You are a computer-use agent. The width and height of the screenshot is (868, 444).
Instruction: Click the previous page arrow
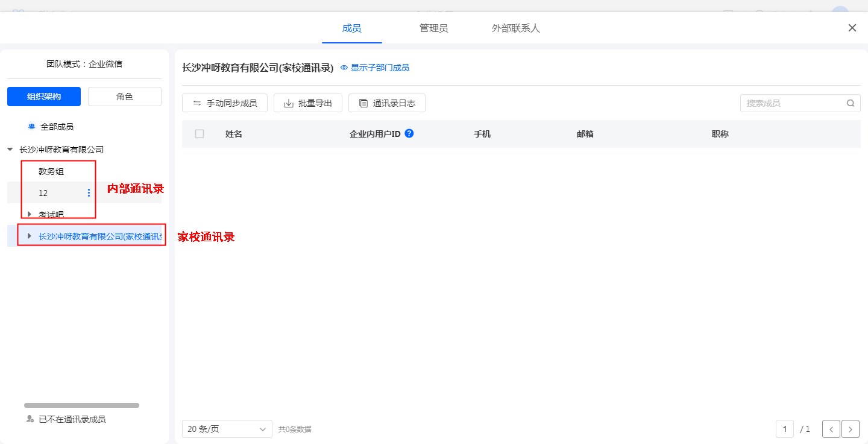[831, 430]
